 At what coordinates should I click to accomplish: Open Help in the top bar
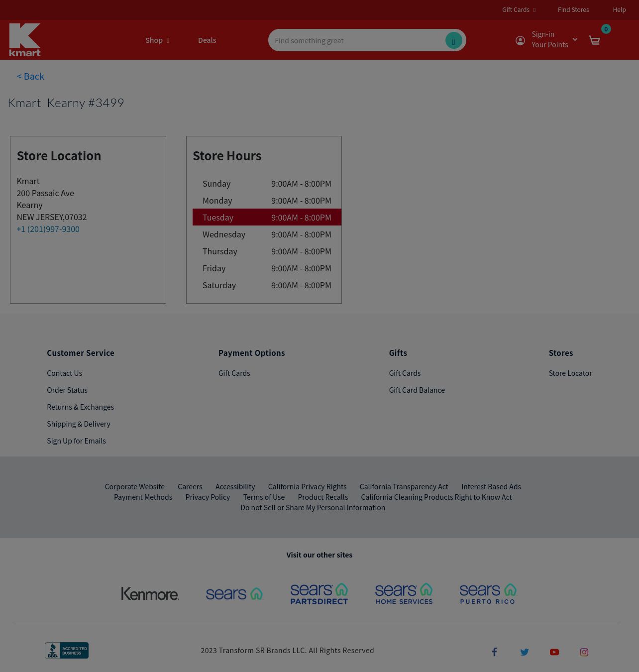click(619, 9)
